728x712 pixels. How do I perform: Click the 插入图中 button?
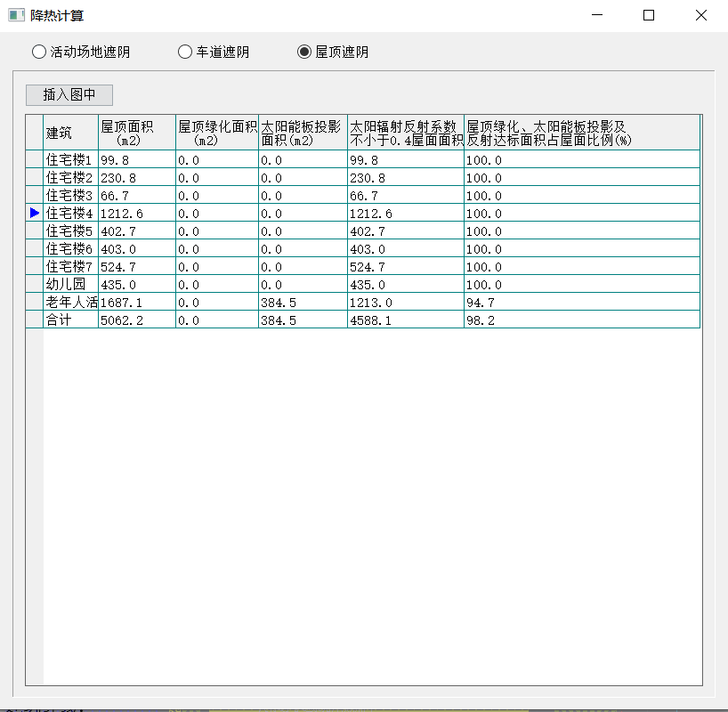[x=69, y=94]
